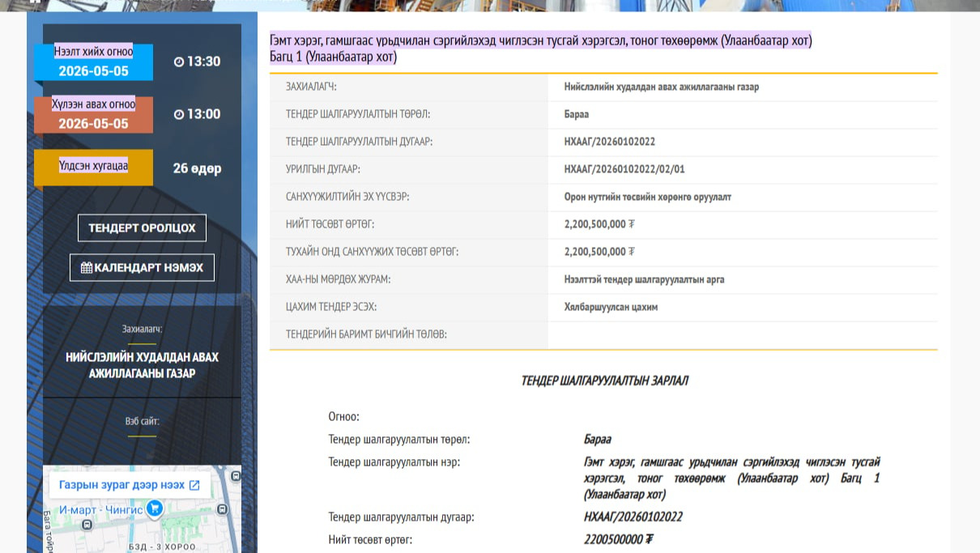Viewport: 980px width, 553px height.
Task: Click the bus stop marker right of the cart pin
Action: click(x=222, y=509)
